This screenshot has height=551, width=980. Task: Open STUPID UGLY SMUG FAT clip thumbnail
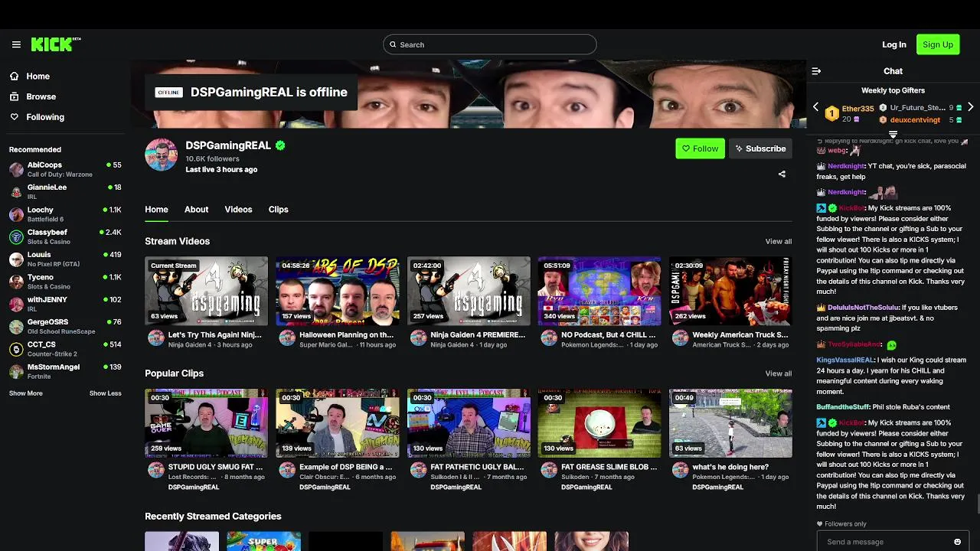coord(207,423)
